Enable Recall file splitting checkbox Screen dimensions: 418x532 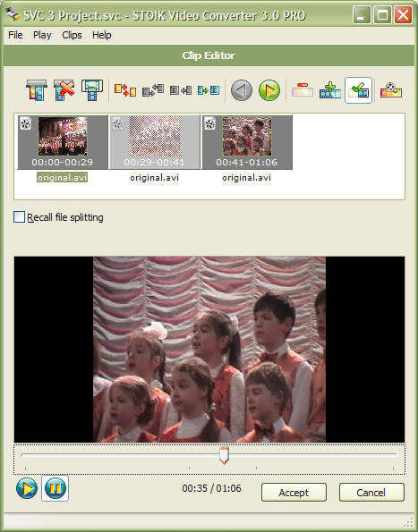19,217
